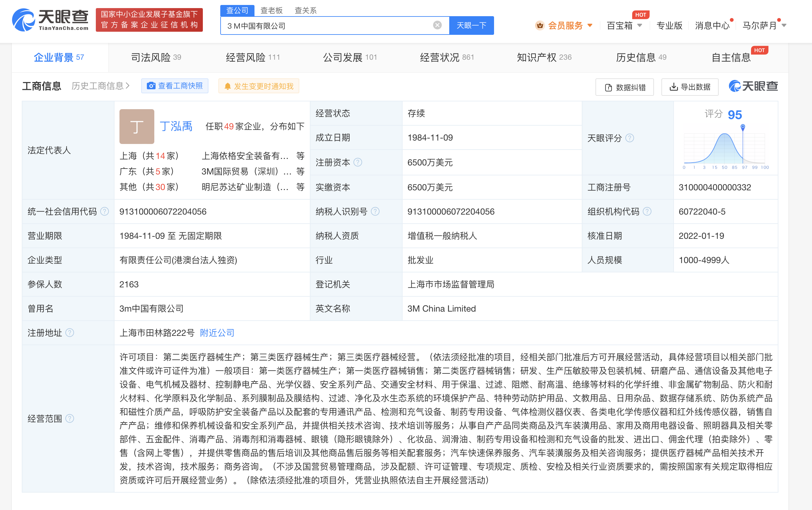Open 历史工商信息 chevron link

[x=100, y=86]
